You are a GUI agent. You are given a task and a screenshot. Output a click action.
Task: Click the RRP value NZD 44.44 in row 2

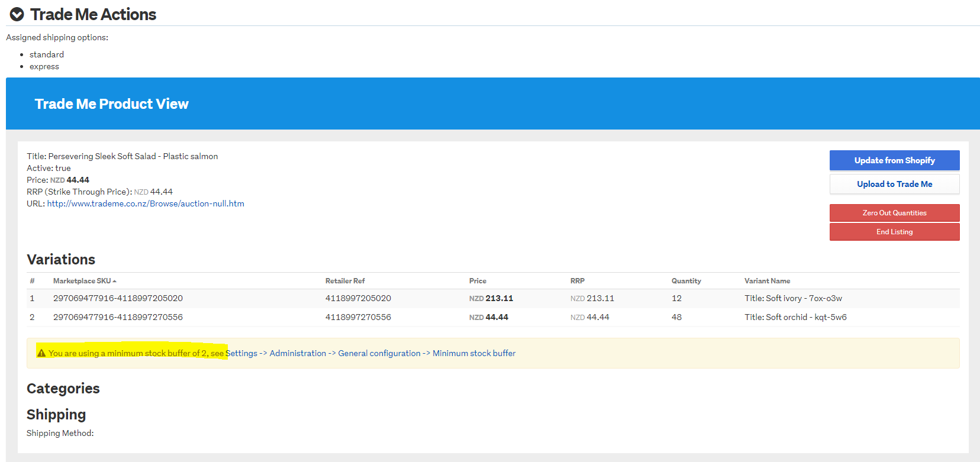click(590, 317)
